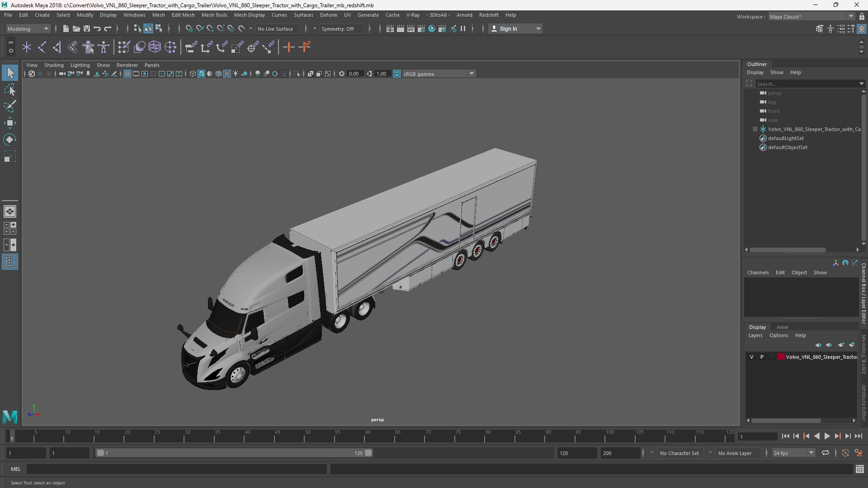Click the MEL command line input
Viewport: 868px width, 488px height.
coord(176,469)
